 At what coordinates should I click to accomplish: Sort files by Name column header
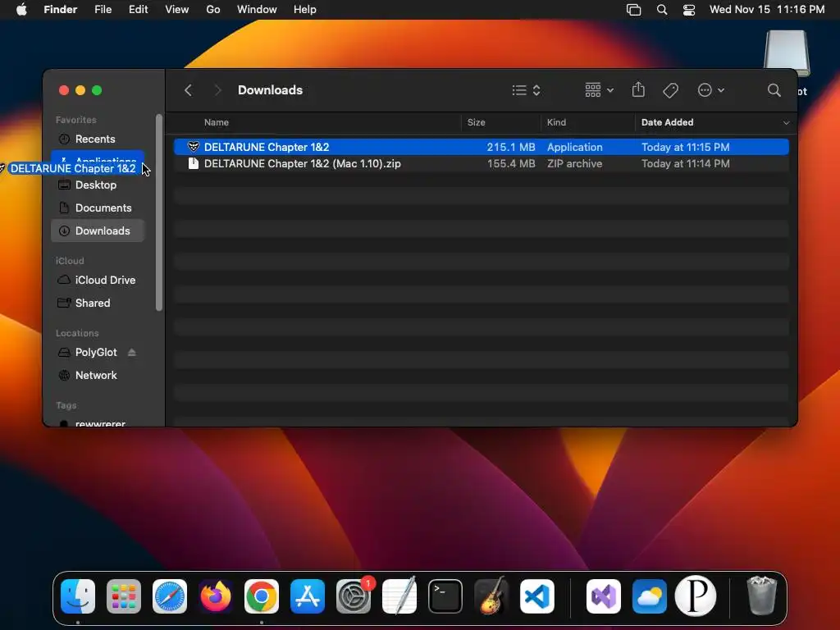tap(217, 122)
